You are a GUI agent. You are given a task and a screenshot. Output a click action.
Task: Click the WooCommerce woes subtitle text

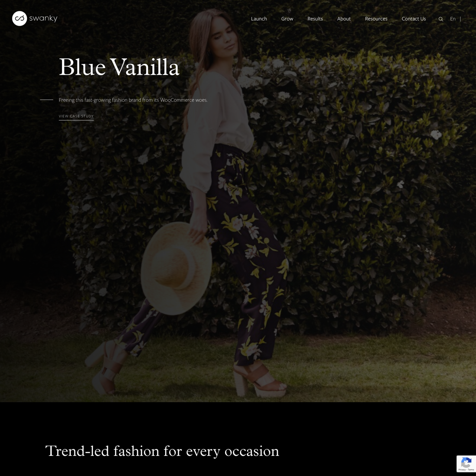pyautogui.click(x=133, y=100)
